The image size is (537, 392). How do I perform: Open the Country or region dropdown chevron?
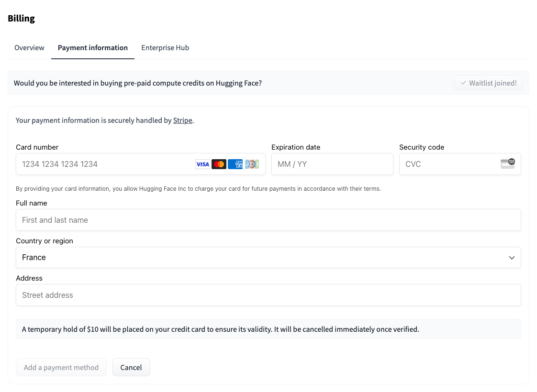point(511,257)
